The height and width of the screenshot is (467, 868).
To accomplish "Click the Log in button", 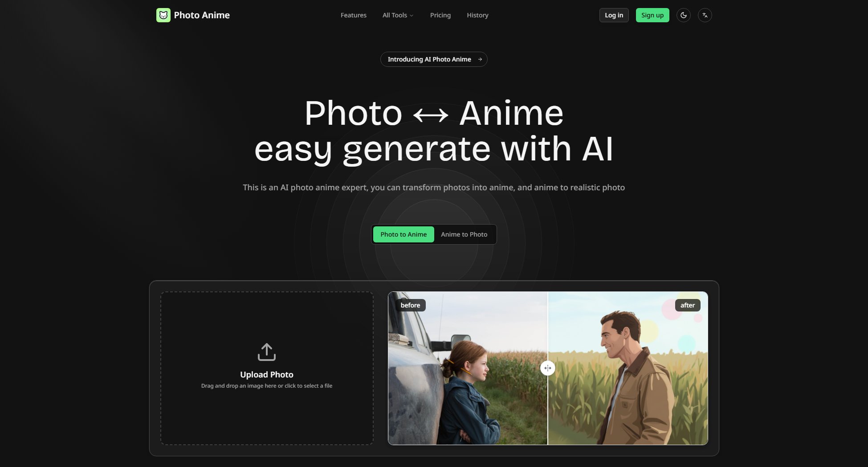I will pyautogui.click(x=614, y=15).
